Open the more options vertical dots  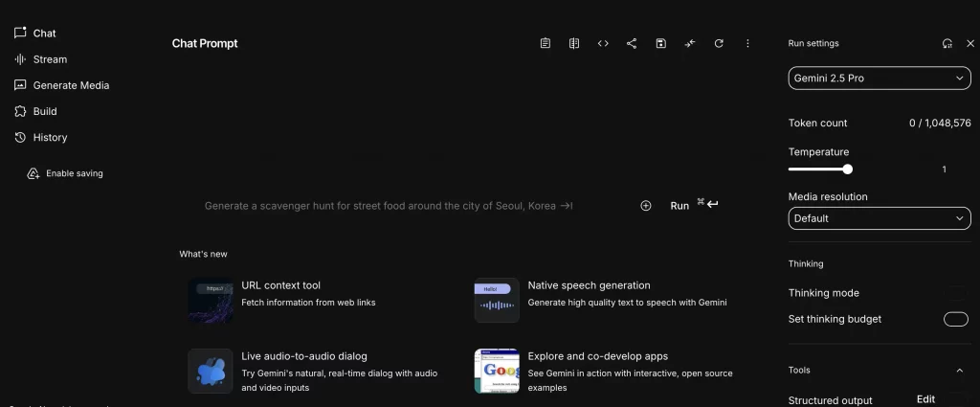coord(747,43)
